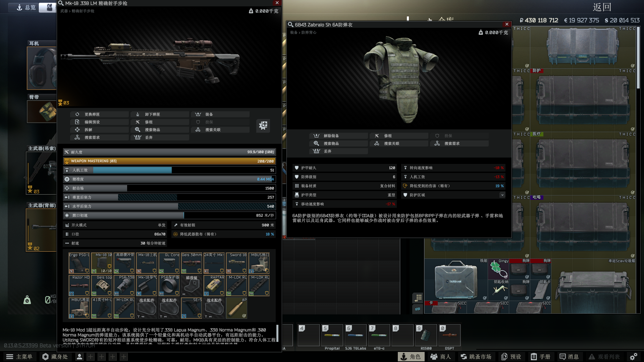The height and width of the screenshot is (362, 644).
Task: Switch to the 角色 character tab
Action: tap(411, 357)
